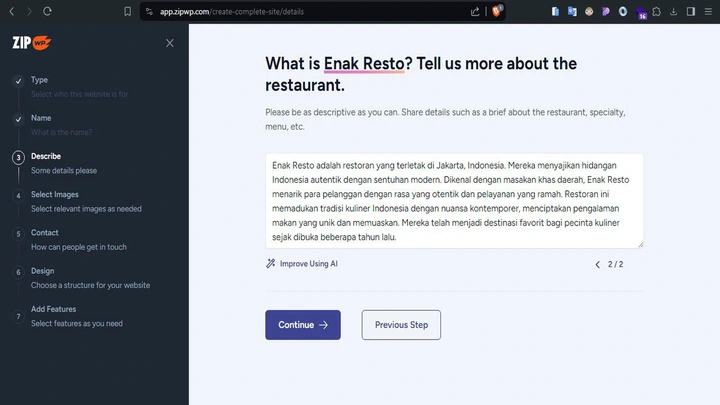Click the blue ring extension icon
Screen dimensions: 720x405
(x=623, y=11)
